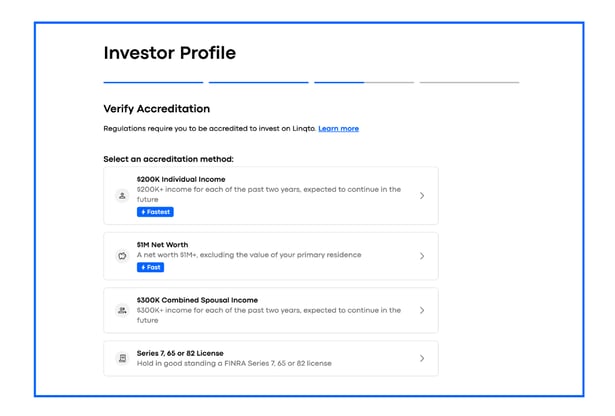Pick $300K Combined Spousal Income title
The width and height of the screenshot is (615, 416).
pyautogui.click(x=197, y=300)
